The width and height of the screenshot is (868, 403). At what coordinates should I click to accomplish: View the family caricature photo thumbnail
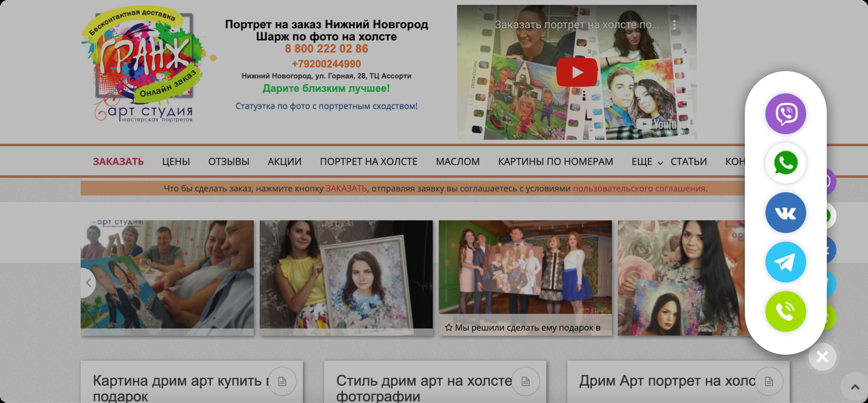tap(167, 278)
